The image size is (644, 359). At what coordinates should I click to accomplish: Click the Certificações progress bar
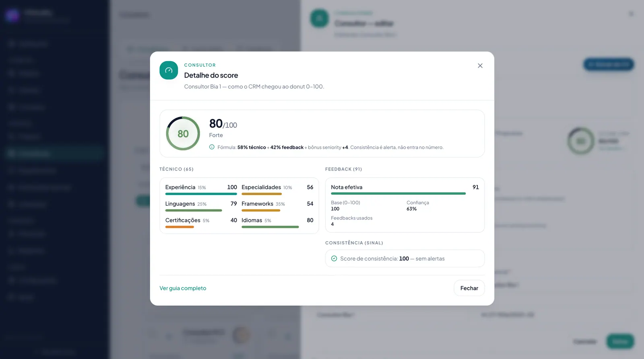pos(180,227)
